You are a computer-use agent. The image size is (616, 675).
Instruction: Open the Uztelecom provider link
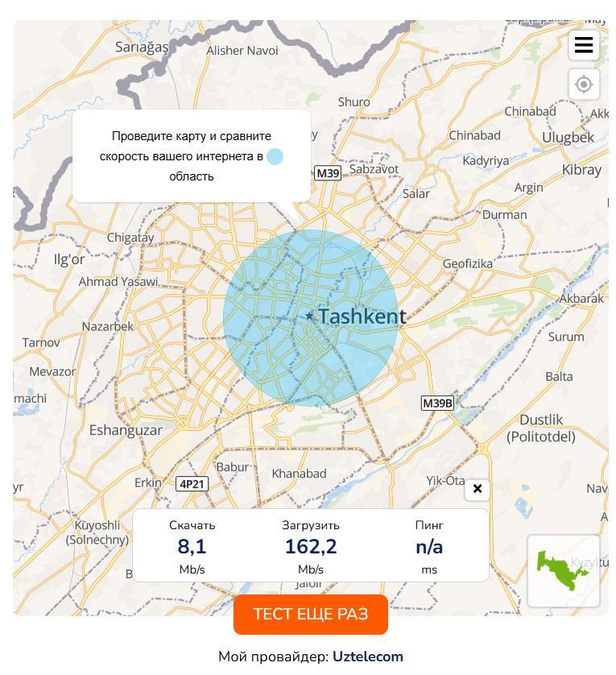[x=368, y=656]
